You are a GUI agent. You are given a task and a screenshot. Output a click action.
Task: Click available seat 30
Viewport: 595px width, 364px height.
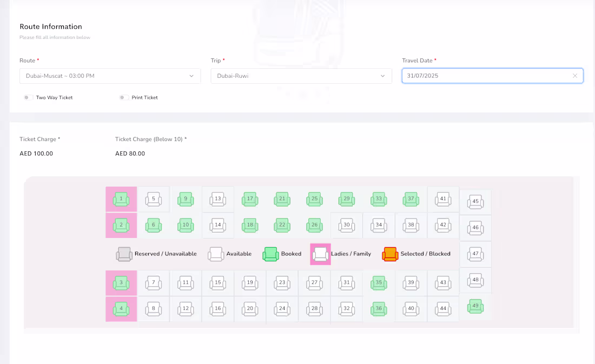(346, 225)
